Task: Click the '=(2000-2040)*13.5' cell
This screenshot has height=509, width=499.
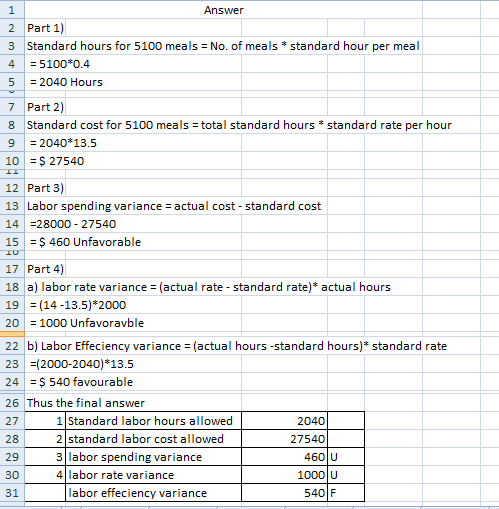Action: point(82,364)
